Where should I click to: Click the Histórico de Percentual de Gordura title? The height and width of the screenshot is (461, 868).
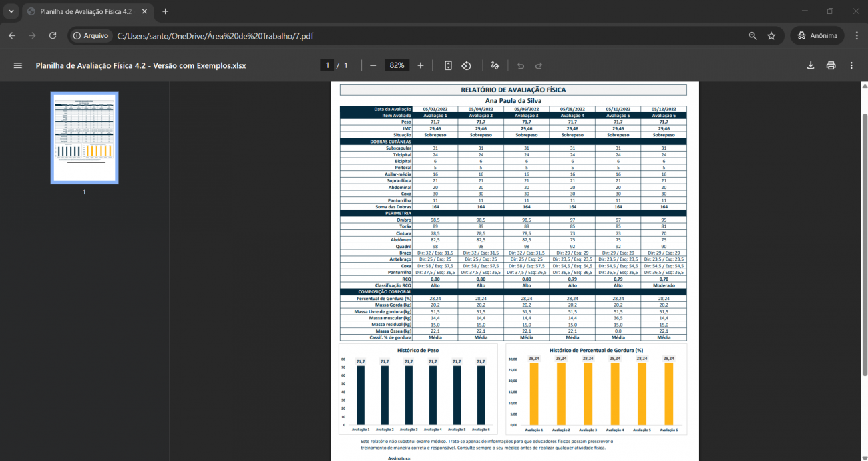click(x=596, y=350)
